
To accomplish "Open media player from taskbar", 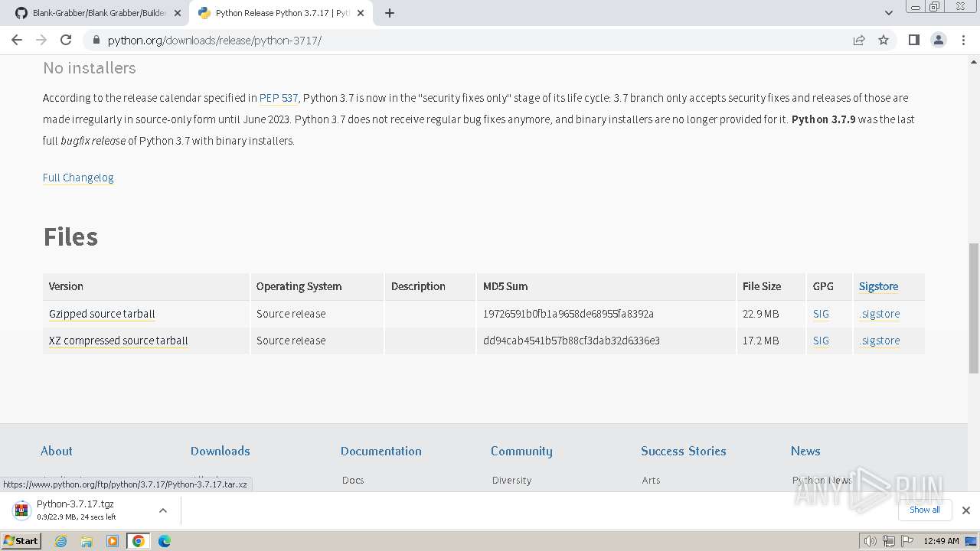I will coord(113,541).
